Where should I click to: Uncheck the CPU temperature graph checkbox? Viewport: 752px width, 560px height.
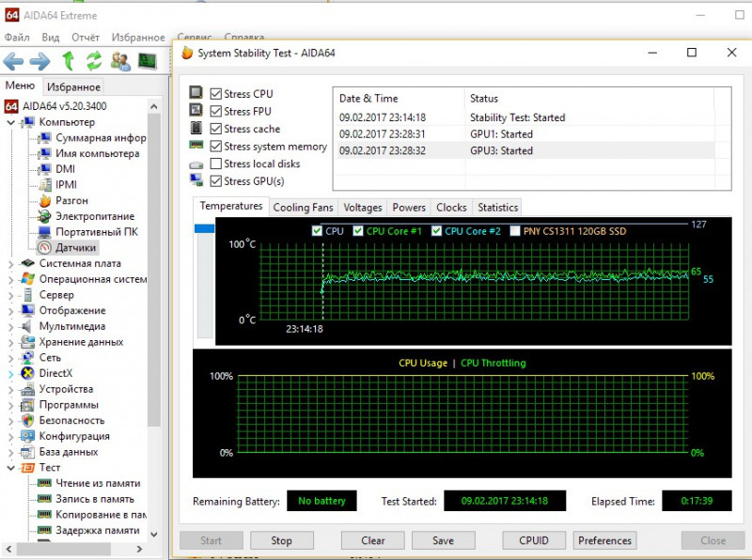coord(317,231)
